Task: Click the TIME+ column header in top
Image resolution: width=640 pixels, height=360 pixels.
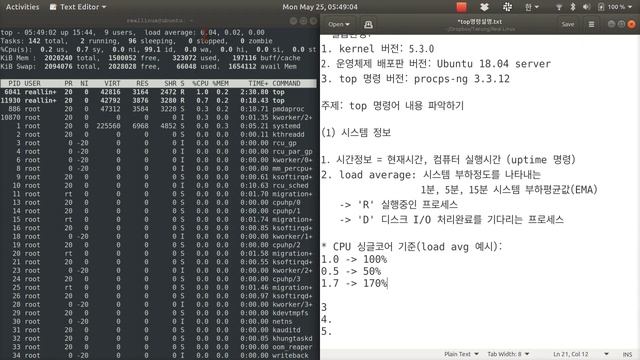Action: point(258,83)
